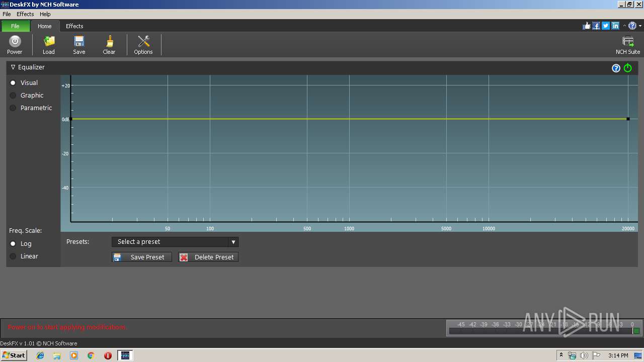Image resolution: width=644 pixels, height=362 pixels.
Task: Open the NCH Suite icon
Action: click(628, 45)
